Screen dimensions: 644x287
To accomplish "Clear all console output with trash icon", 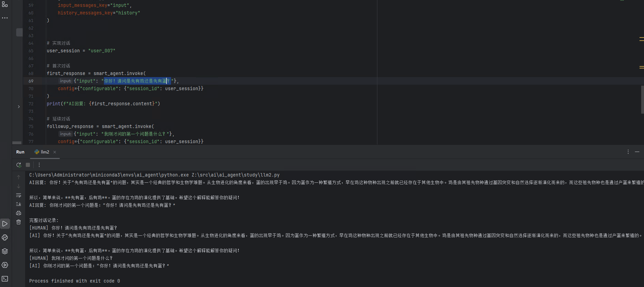I will click(19, 222).
